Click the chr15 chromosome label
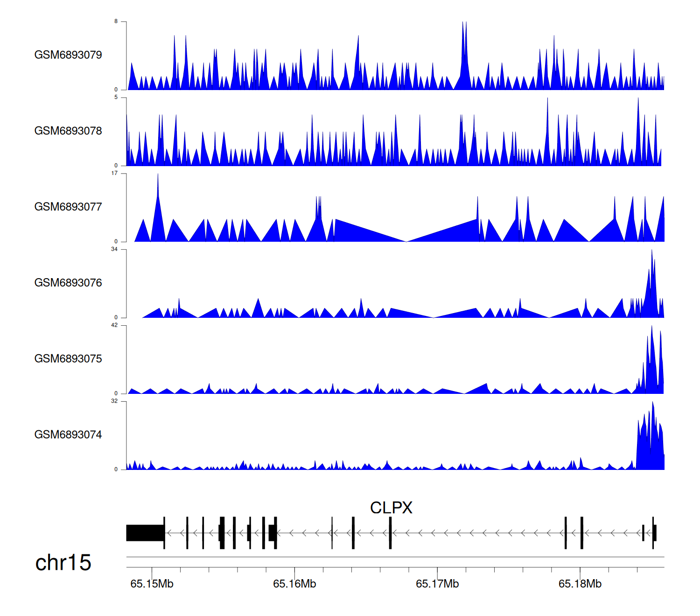This screenshot has width=700, height=616. point(63,563)
